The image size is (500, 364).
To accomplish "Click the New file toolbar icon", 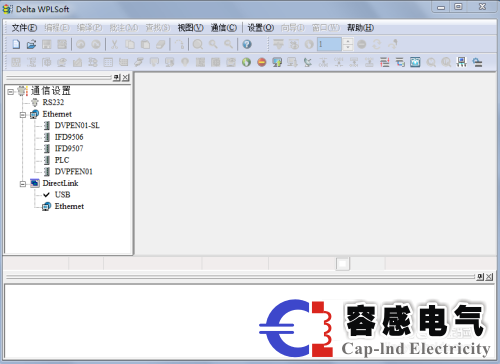I will tap(16, 44).
